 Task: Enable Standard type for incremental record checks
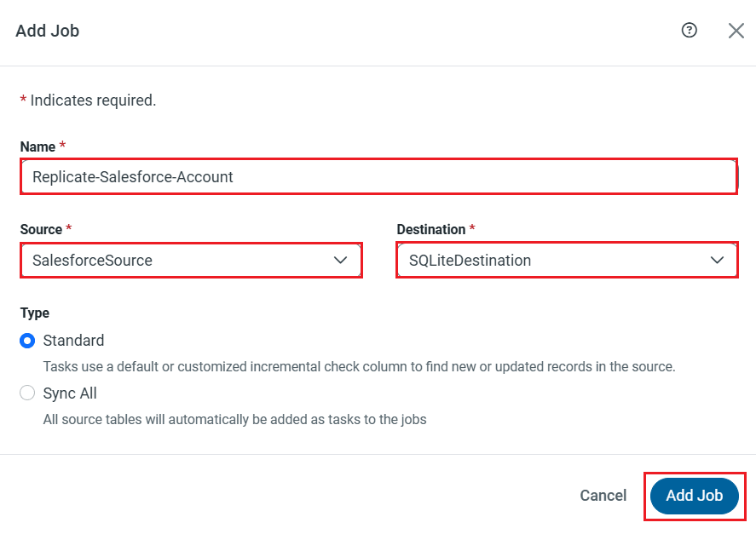point(28,340)
